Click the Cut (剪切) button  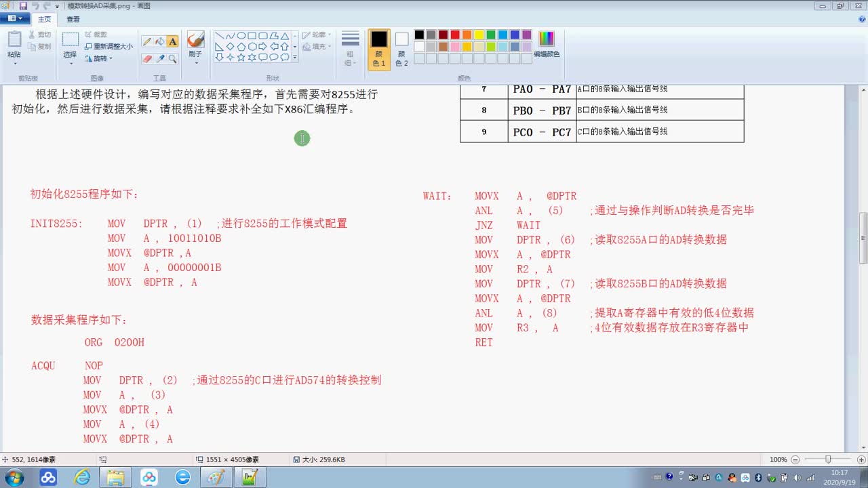[39, 35]
